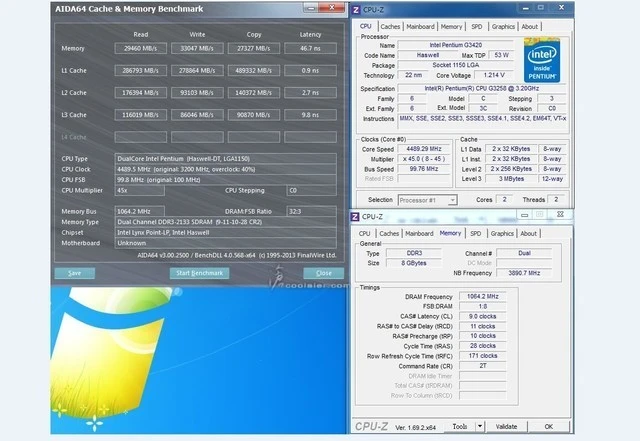640x441 pixels.
Task: Click the Save button in AIDA64
Action: point(75,273)
